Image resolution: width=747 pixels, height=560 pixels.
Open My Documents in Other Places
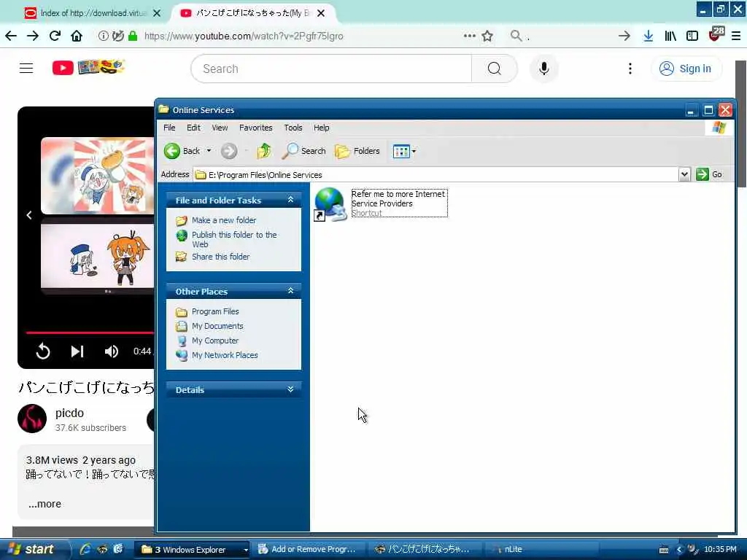217,326
